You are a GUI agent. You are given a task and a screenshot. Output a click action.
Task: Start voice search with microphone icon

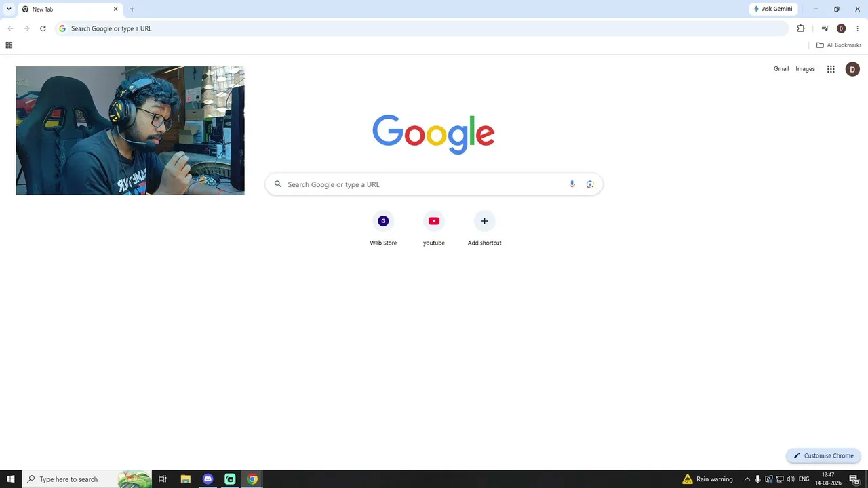[572, 184]
